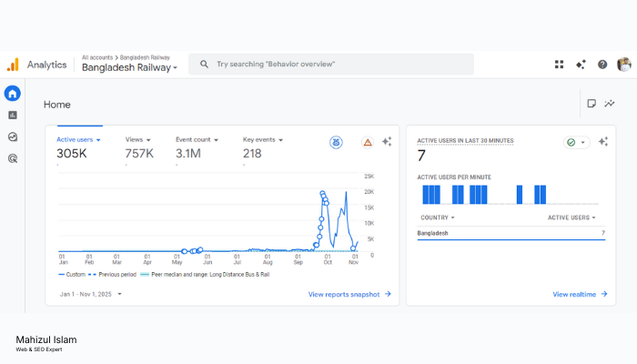Image resolution: width=637 pixels, height=364 pixels.
Task: Open the Reports sidebar icon
Action: [x=13, y=116]
